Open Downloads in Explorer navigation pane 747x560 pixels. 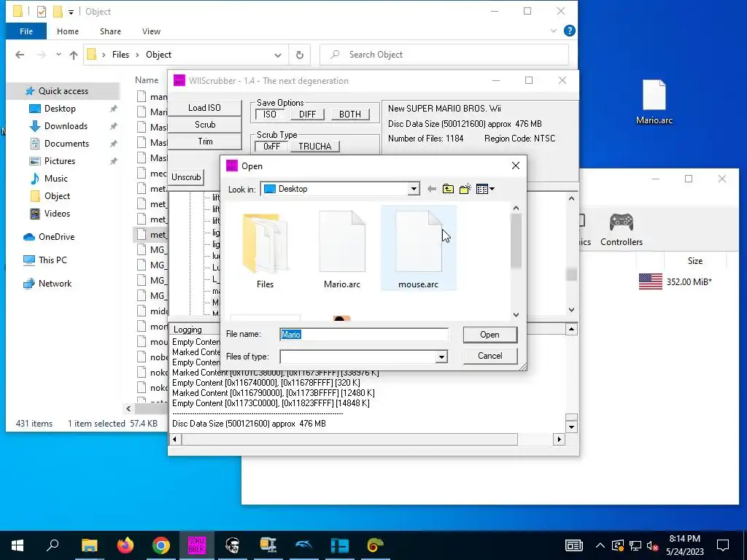tap(66, 126)
